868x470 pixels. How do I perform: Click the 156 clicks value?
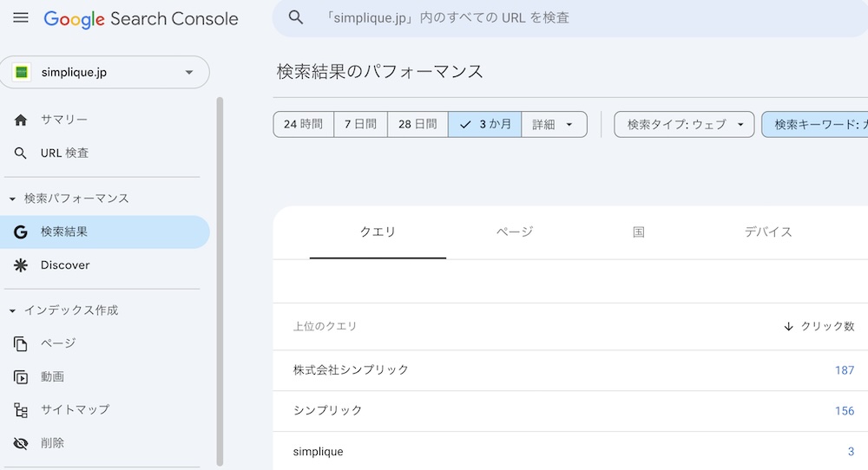(x=845, y=411)
